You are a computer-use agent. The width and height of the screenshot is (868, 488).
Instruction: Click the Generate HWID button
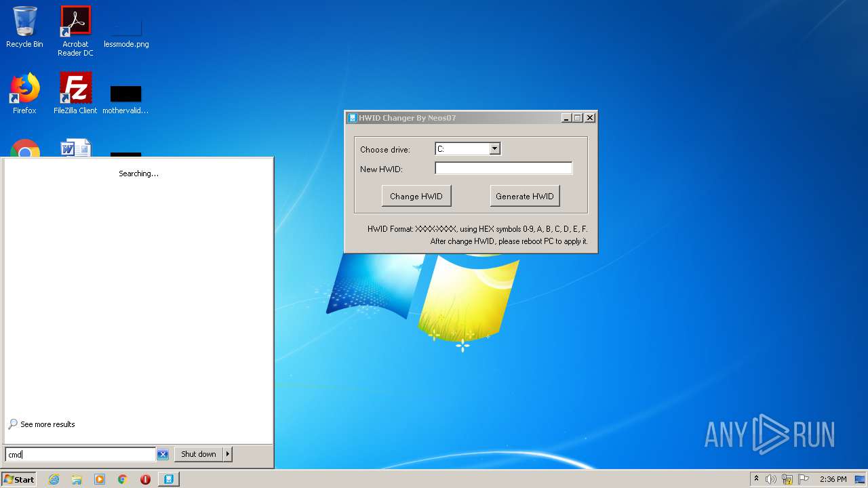point(525,196)
